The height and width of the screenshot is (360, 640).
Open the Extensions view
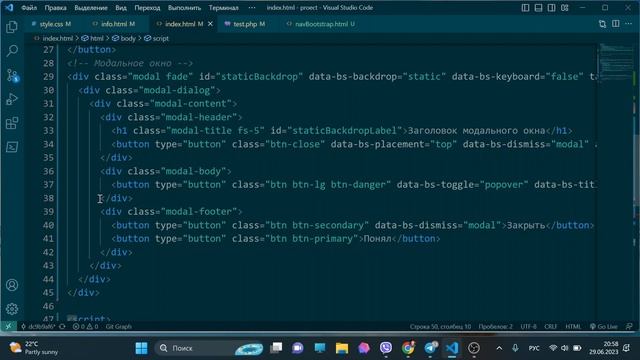click(x=12, y=123)
